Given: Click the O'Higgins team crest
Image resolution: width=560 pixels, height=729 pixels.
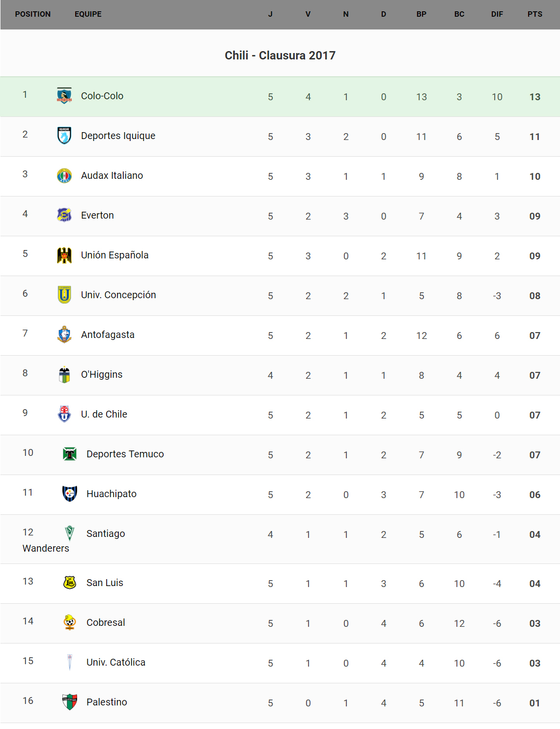Looking at the screenshot, I should click(64, 374).
